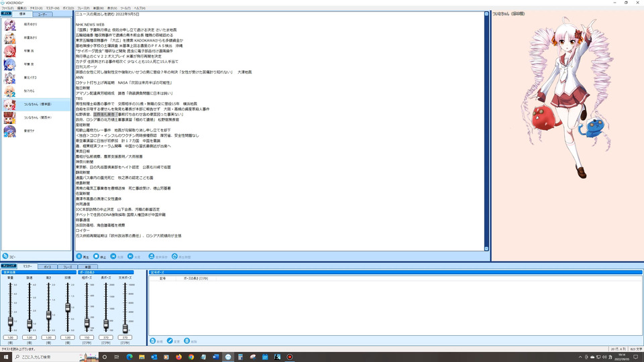Select the 紲星あかり voice avatar

[x=9, y=38]
